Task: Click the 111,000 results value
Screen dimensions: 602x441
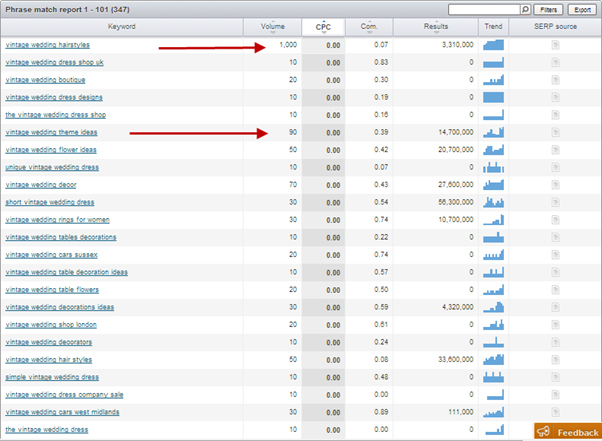Action: (461, 412)
